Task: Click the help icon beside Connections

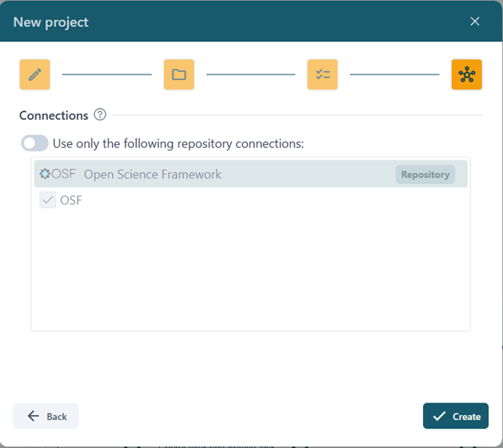Action: [x=100, y=115]
